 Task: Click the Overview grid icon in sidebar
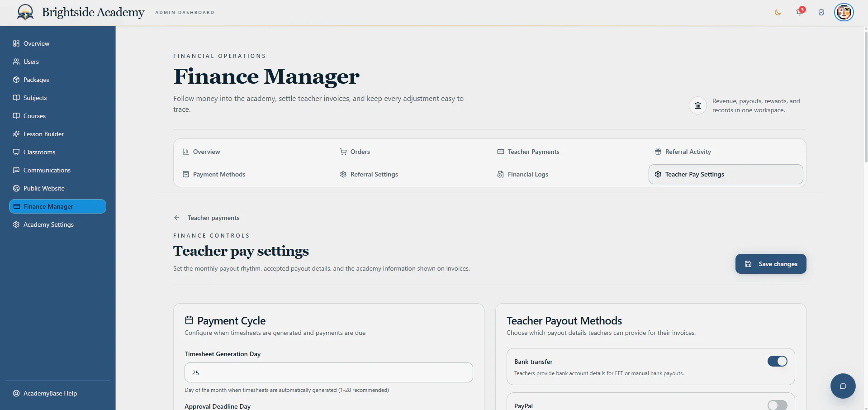pyautogui.click(x=16, y=43)
